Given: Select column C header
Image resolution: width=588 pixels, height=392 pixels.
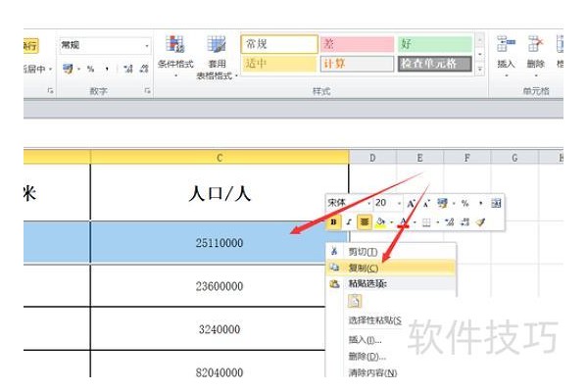Looking at the screenshot, I should pos(220,158).
